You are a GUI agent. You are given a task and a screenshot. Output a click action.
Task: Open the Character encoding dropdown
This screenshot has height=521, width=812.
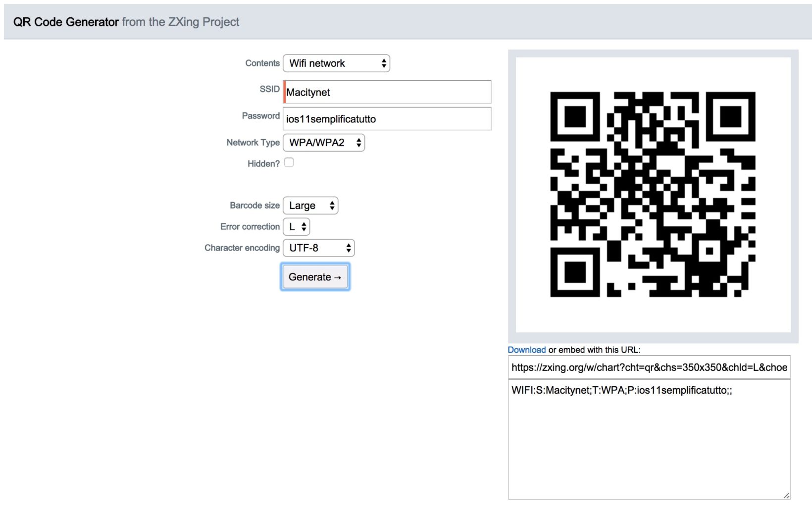pos(319,248)
